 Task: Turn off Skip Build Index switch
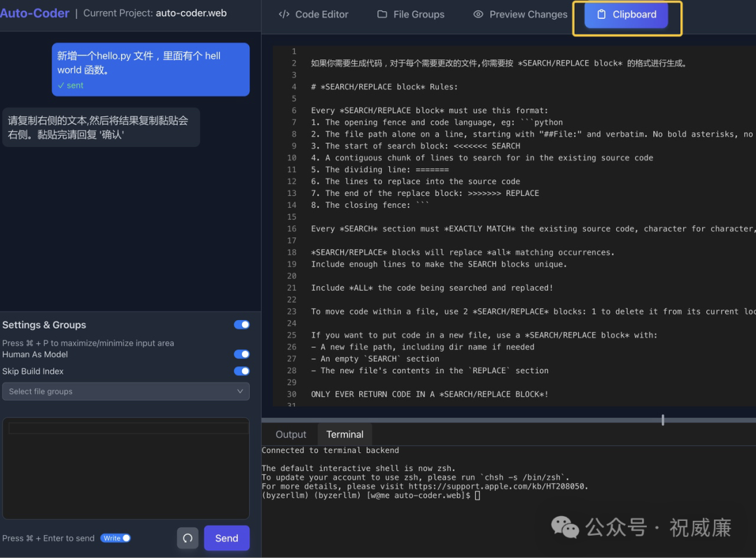tap(241, 371)
